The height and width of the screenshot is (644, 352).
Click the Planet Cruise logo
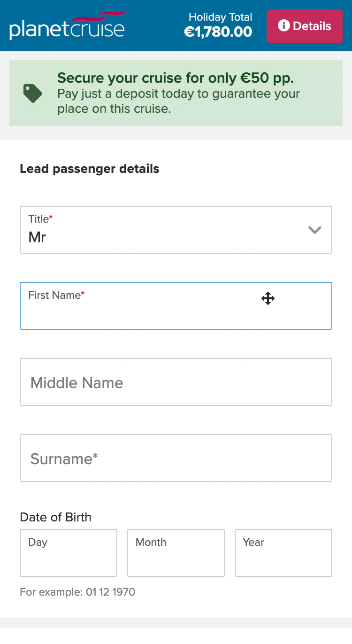click(67, 26)
